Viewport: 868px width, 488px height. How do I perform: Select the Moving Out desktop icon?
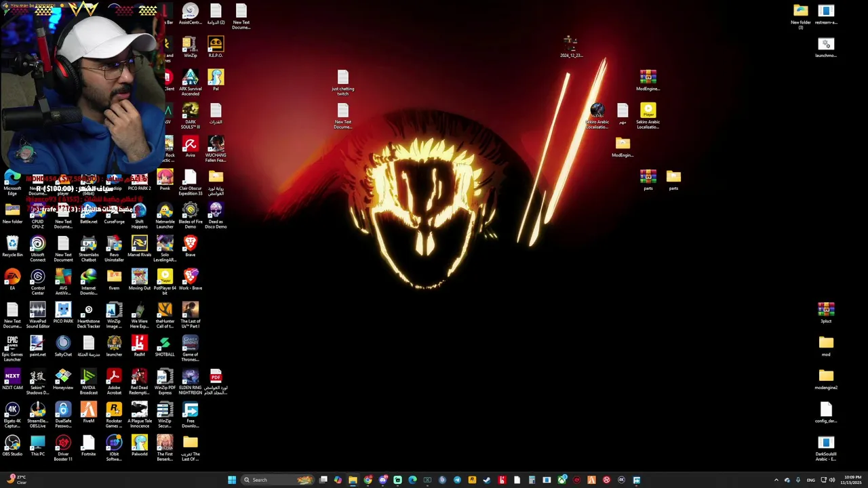pyautogui.click(x=139, y=280)
